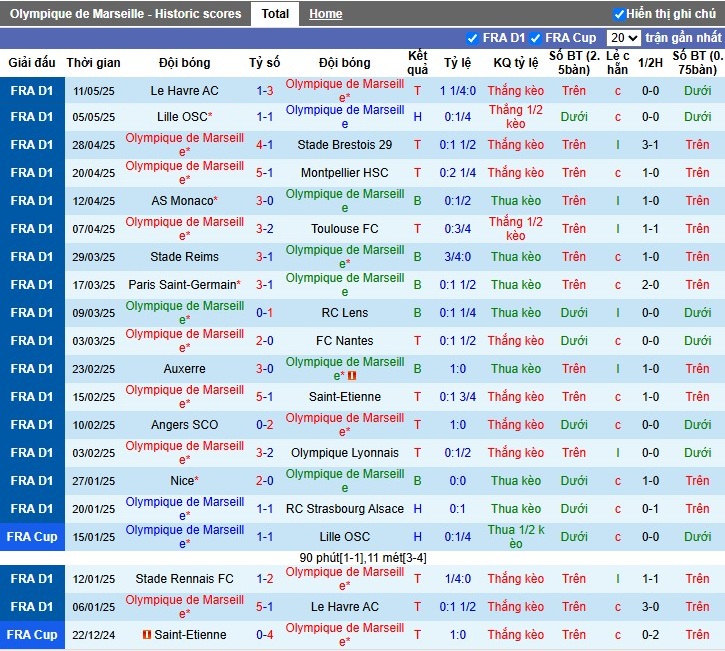The image size is (725, 651).
Task: Click odds 1 1/4:0 on Le Havre row
Action: (458, 91)
